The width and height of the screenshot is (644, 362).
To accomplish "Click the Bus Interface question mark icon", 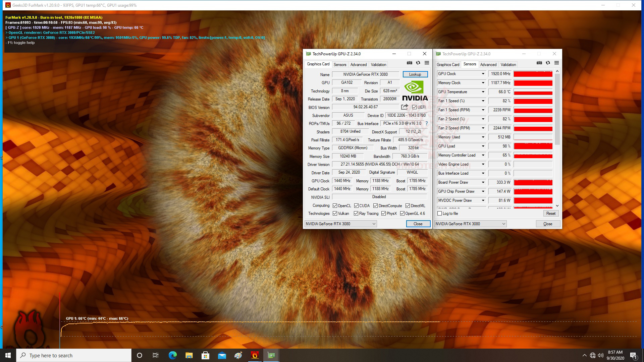I will [427, 123].
